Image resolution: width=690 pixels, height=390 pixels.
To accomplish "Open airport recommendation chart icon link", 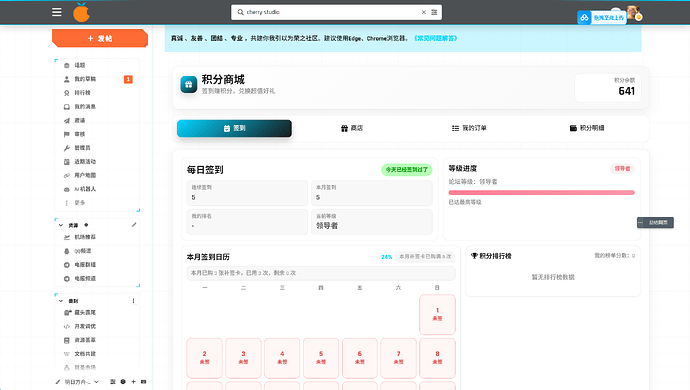I will [66, 237].
